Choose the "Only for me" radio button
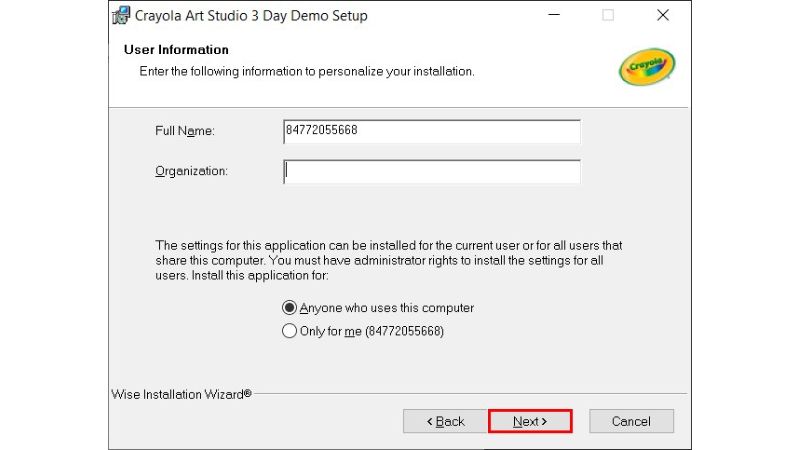This screenshot has width=800, height=450. 290,331
